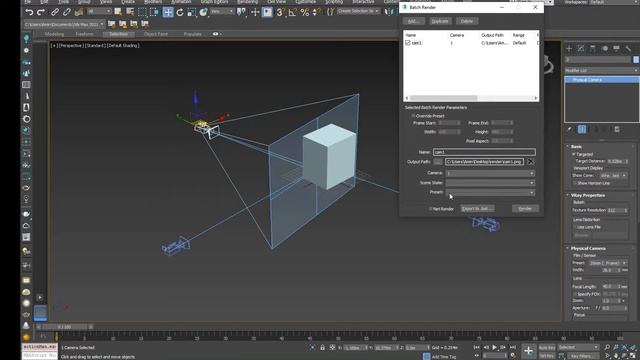Activate the Select and Rotate tool

pyautogui.click(x=180, y=12)
